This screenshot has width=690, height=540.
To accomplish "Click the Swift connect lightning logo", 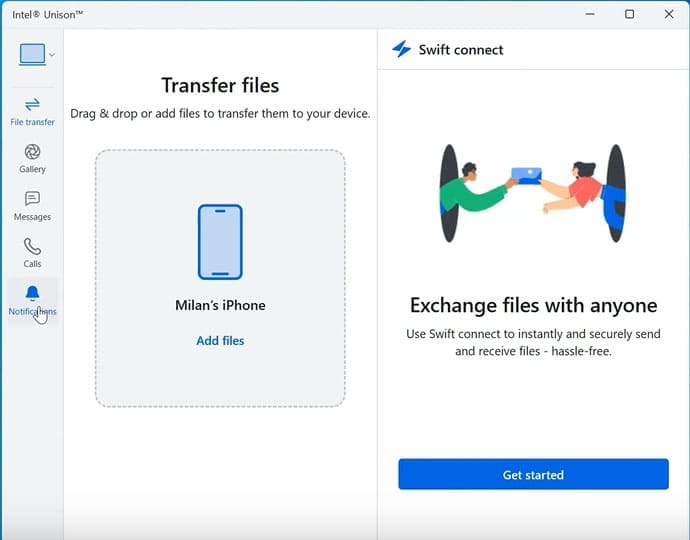I will (x=401, y=50).
